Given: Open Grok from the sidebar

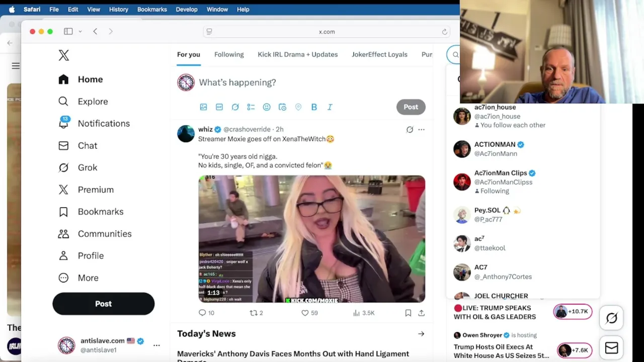Looking at the screenshot, I should click(77, 167).
